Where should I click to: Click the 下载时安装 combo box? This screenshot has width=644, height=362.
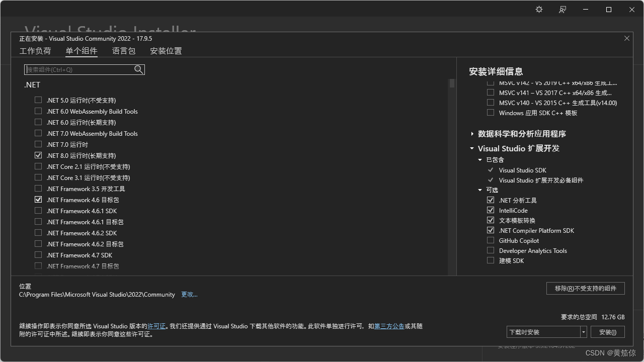tap(547, 332)
